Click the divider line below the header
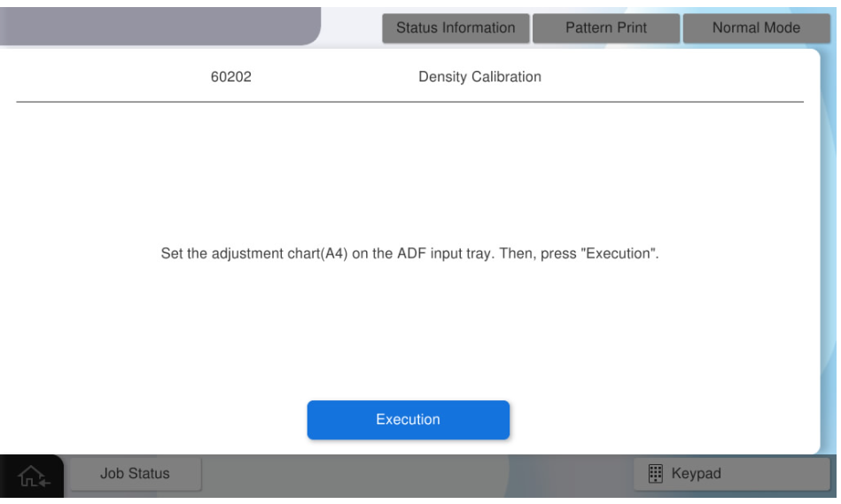The image size is (841, 504). tap(409, 102)
